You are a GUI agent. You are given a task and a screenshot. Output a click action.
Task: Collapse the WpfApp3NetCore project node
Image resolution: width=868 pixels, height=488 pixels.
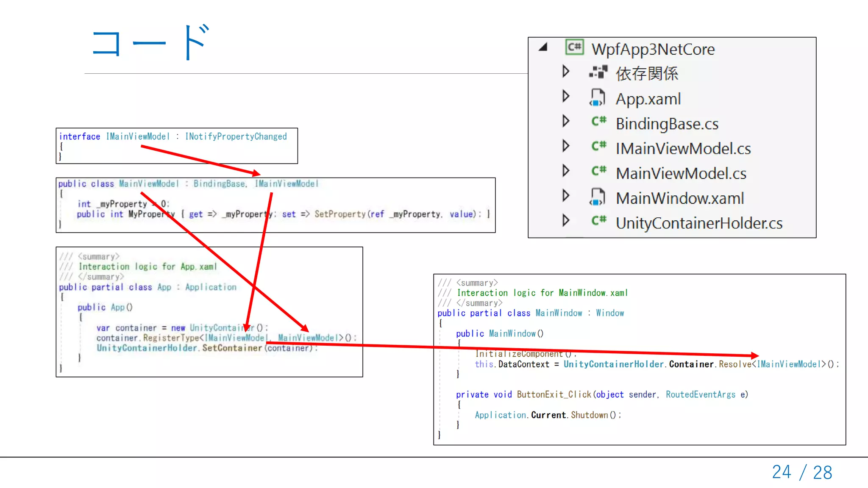[x=543, y=47]
